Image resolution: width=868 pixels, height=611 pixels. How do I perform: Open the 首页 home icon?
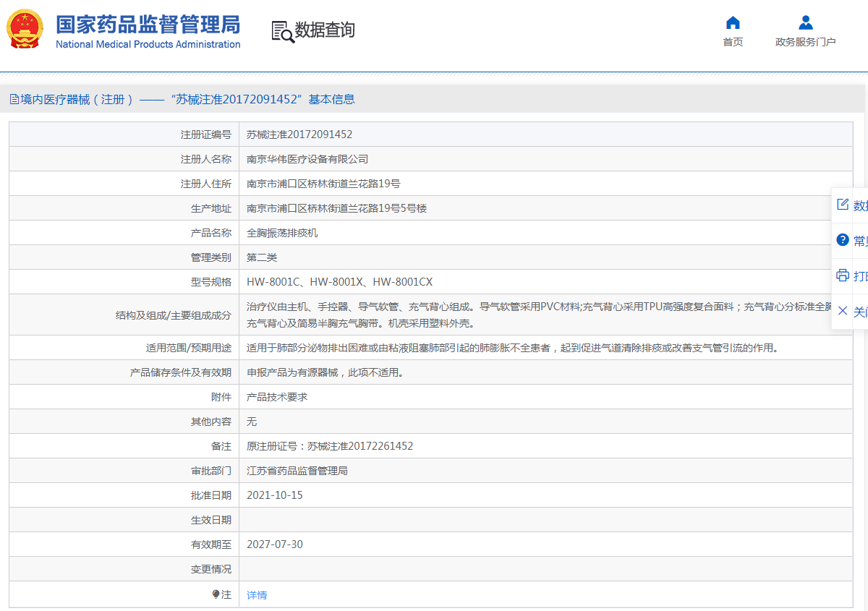(733, 22)
